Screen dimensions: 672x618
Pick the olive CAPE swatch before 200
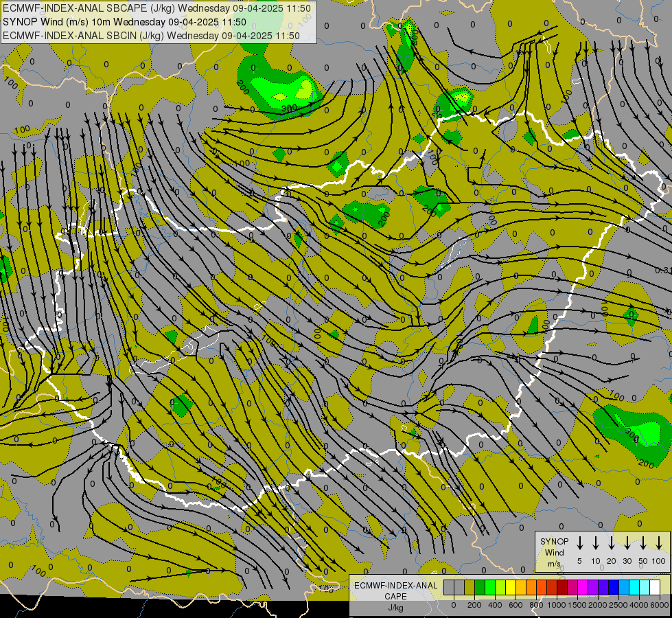click(470, 587)
